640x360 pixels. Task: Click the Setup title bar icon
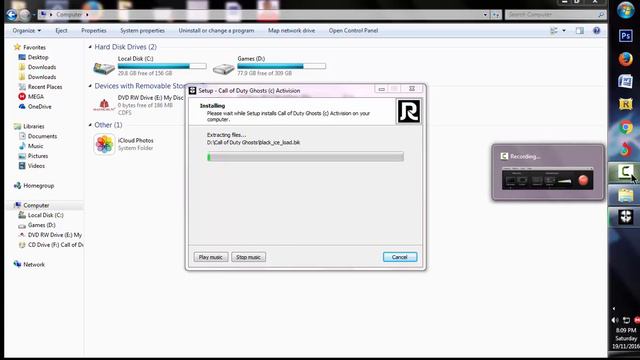pyautogui.click(x=193, y=91)
